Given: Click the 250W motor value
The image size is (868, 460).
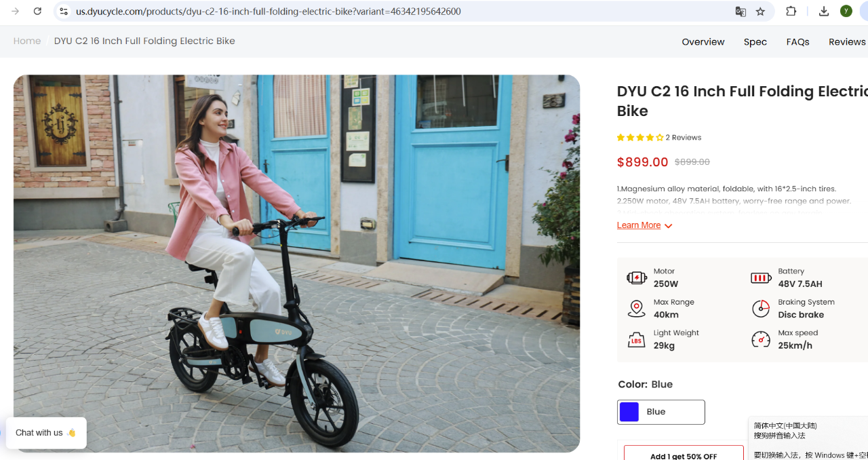Looking at the screenshot, I should (x=666, y=284).
